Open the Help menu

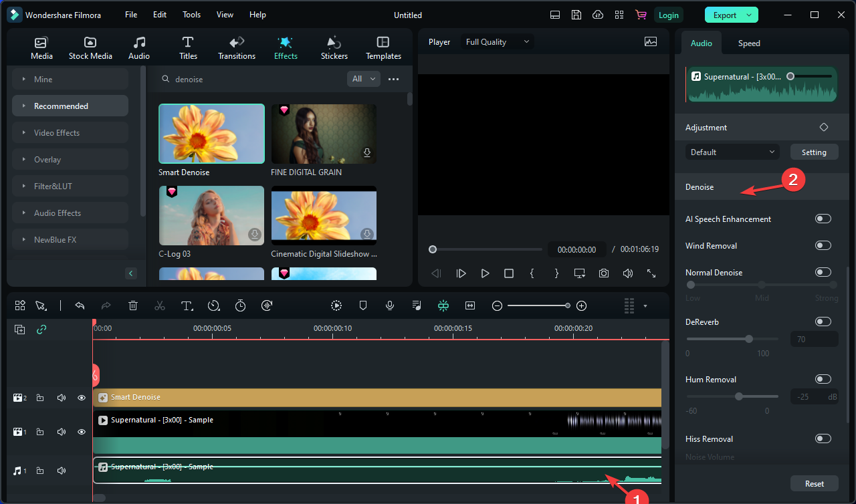coord(257,15)
